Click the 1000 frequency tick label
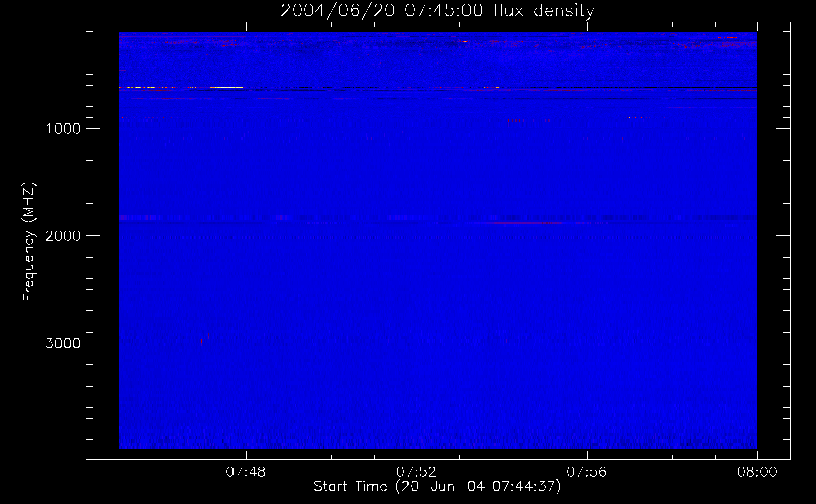Screen dimensions: 816x504 pos(63,129)
